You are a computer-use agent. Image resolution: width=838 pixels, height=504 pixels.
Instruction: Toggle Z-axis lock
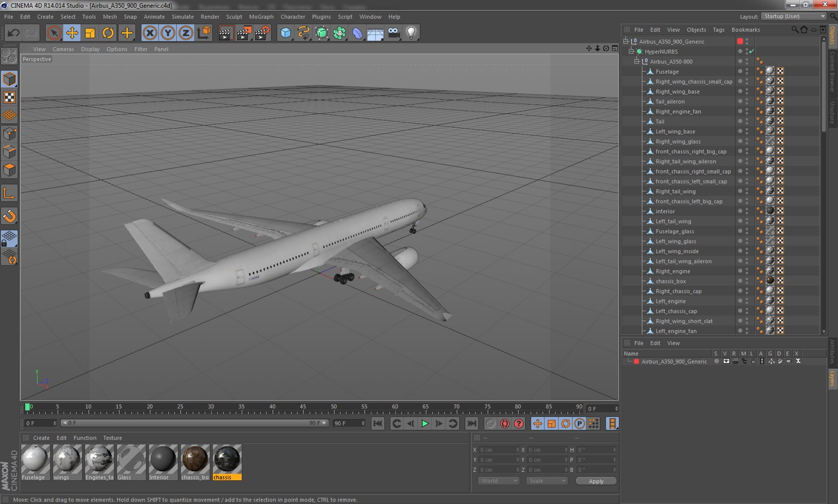[x=186, y=33]
